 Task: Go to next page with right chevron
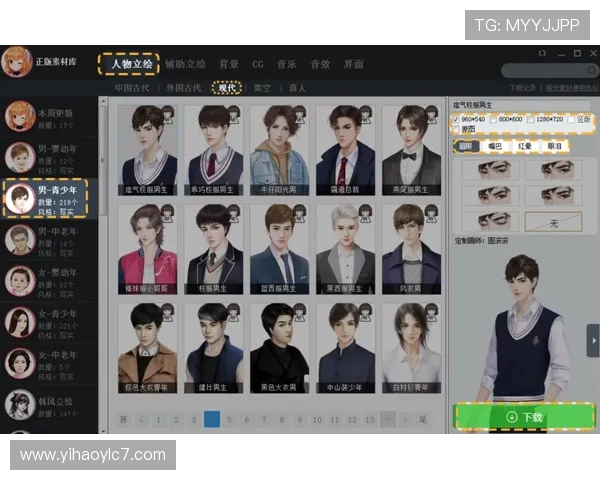pyautogui.click(x=405, y=420)
